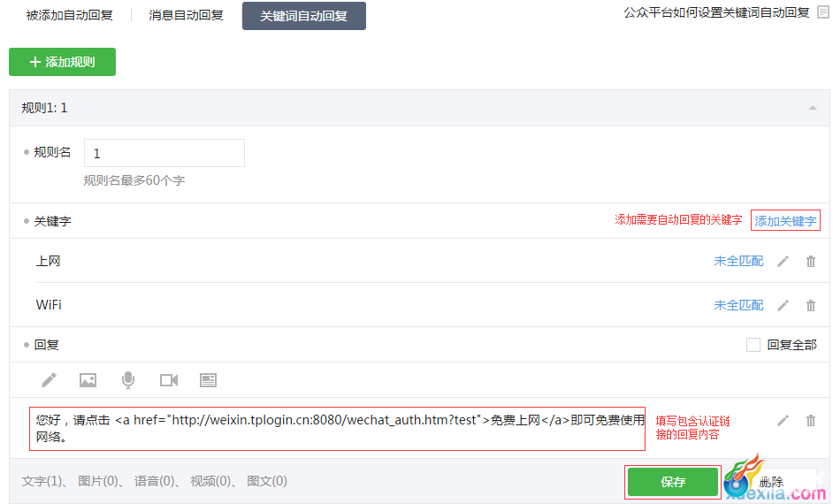Click the 上网 keyword text

pos(48,261)
